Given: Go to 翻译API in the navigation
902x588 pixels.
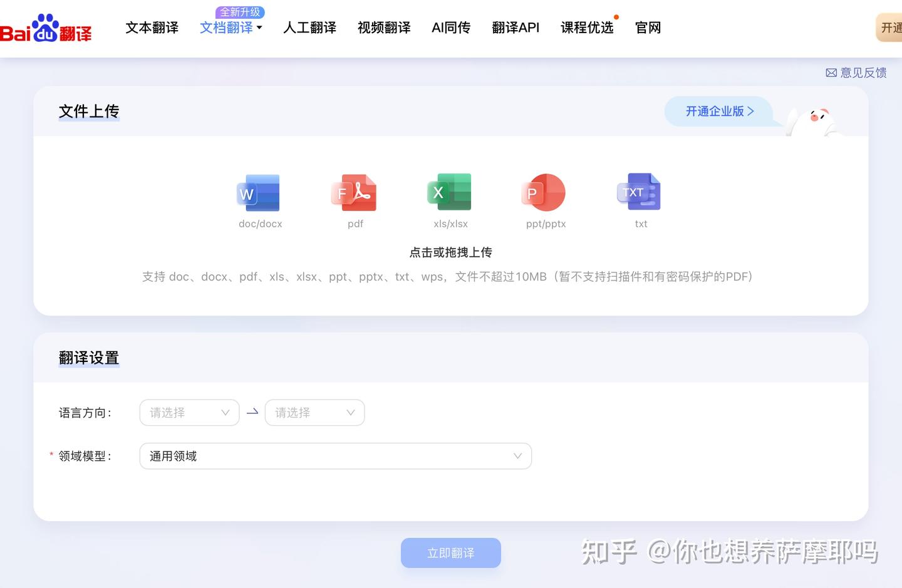Looking at the screenshot, I should pyautogui.click(x=516, y=28).
